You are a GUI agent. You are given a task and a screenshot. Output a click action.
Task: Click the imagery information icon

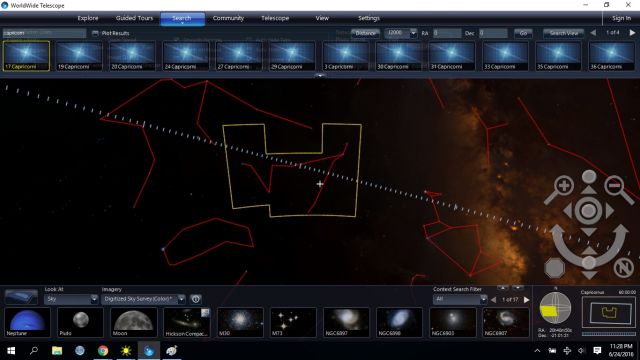click(x=196, y=299)
